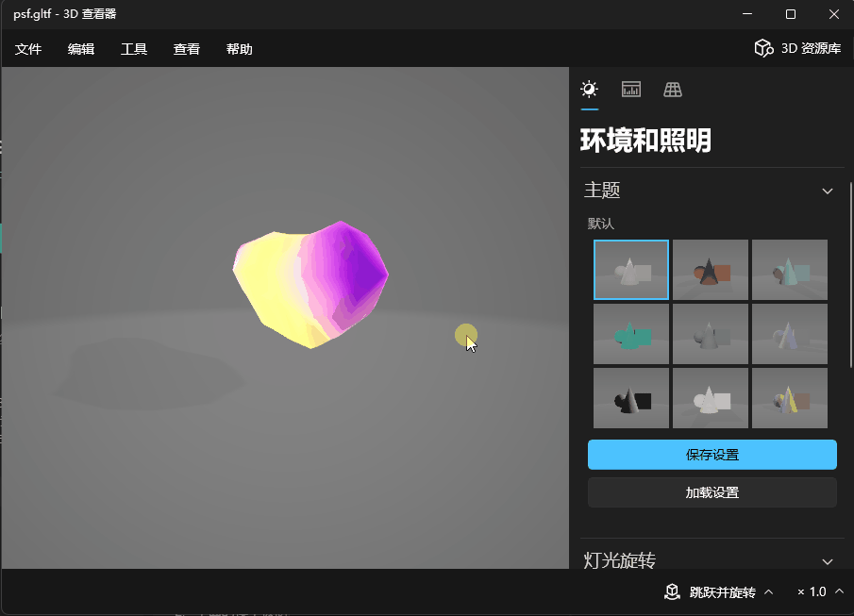Click the 跳跃并旋转 animation icon
Image resolution: width=854 pixels, height=616 pixels.
[x=672, y=591]
